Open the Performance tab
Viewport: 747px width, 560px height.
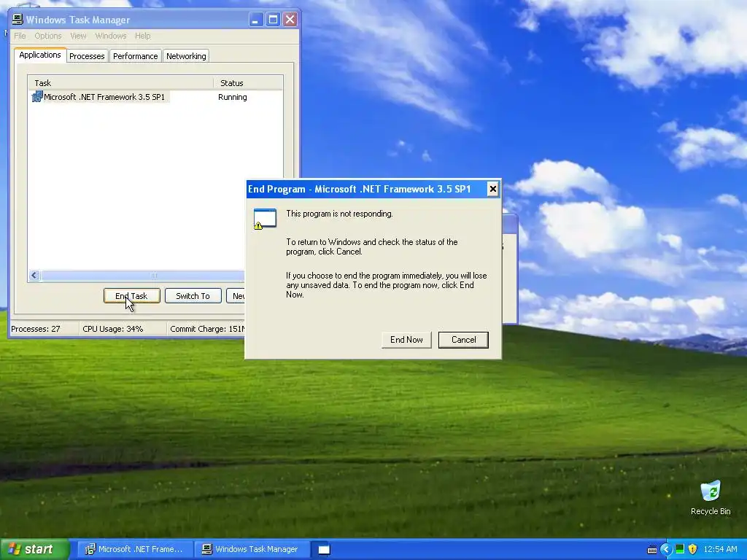click(135, 55)
